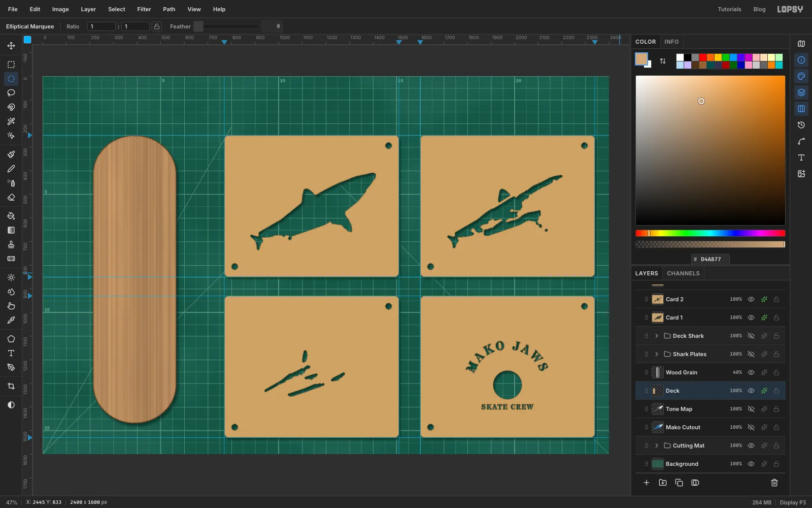Open the Layer menu

point(88,9)
